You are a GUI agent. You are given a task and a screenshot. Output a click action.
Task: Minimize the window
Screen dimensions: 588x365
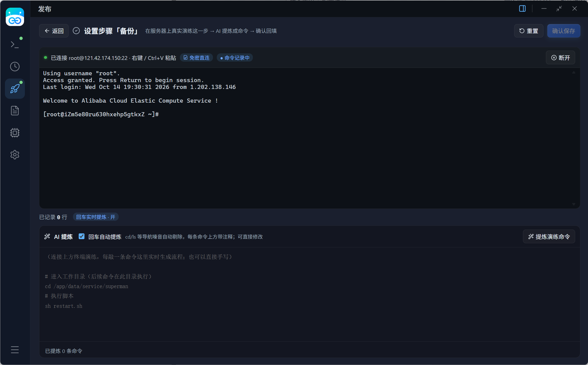[x=544, y=8]
